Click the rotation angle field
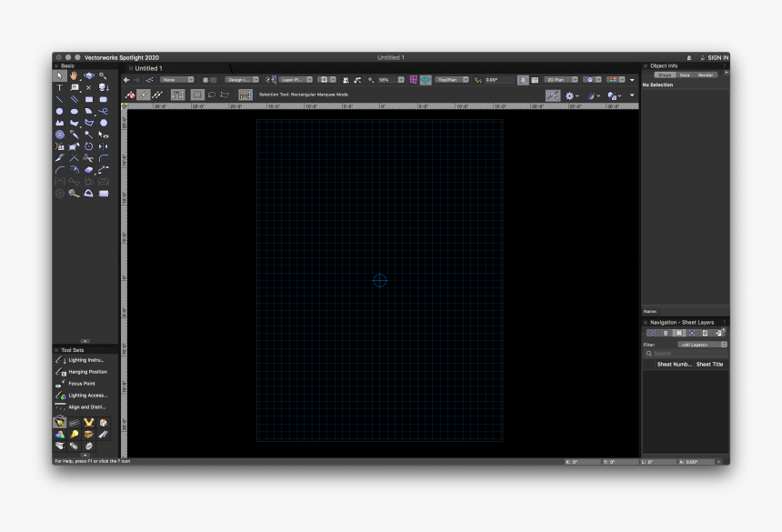The height and width of the screenshot is (532, 782). pos(498,80)
